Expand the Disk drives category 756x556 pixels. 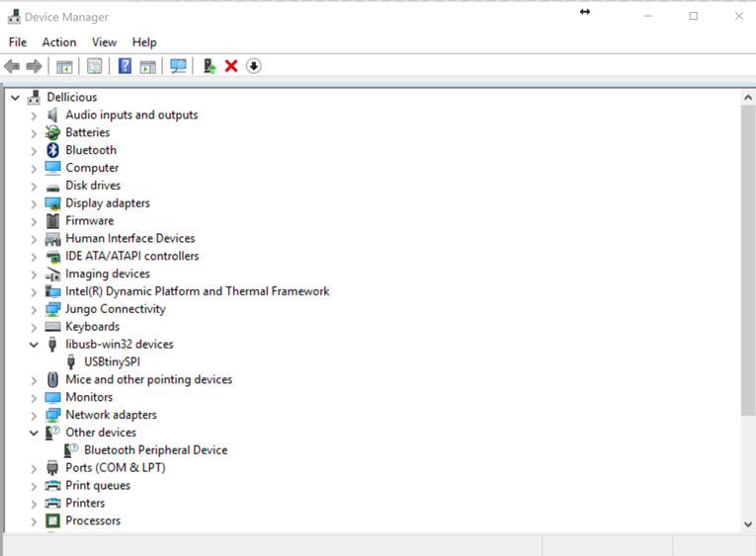click(34, 186)
